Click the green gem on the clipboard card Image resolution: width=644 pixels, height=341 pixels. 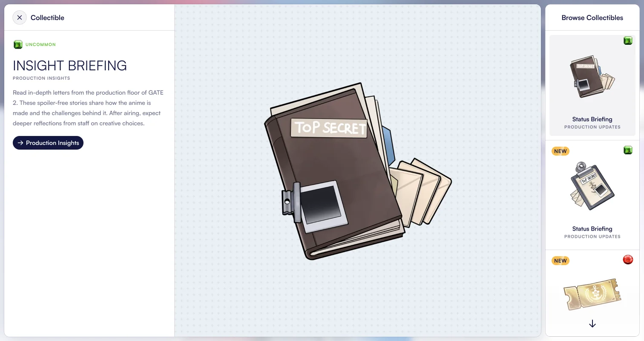click(628, 150)
